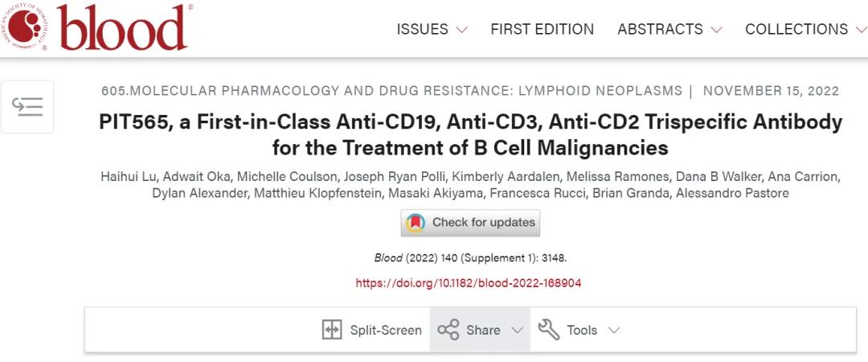This screenshot has height=362, width=868.
Task: Click the PIT565 article title heading
Action: [470, 134]
